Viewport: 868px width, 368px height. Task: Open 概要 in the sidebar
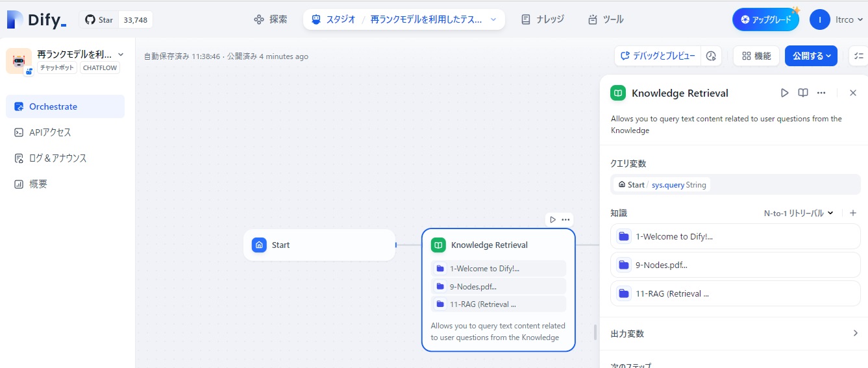coord(65,184)
